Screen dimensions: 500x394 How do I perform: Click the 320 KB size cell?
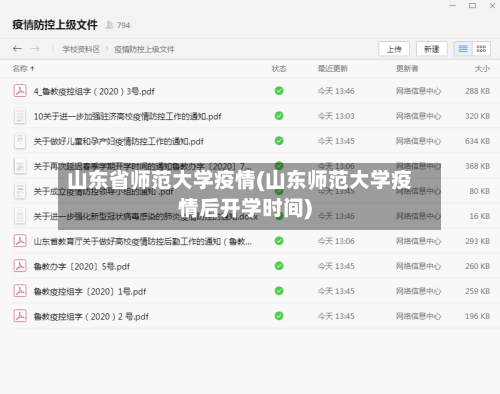coord(477,116)
